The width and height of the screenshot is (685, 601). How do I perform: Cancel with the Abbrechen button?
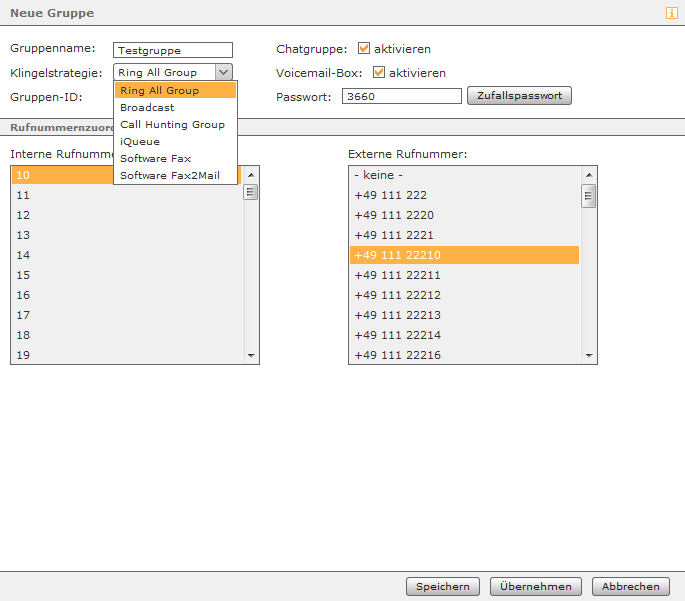(630, 587)
